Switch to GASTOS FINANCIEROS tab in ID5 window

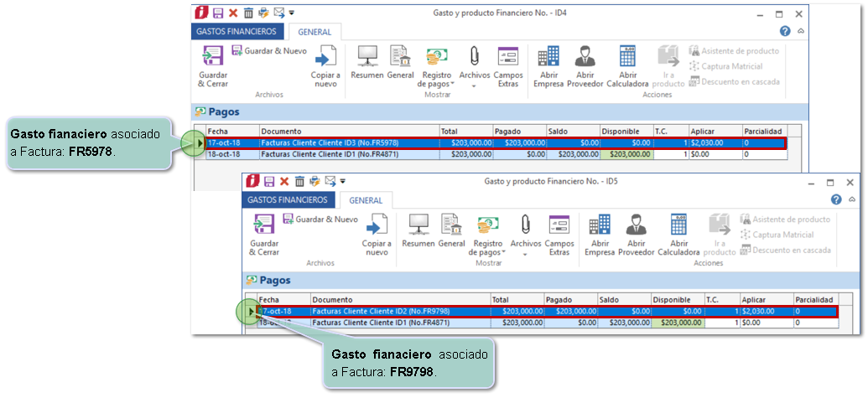pyautogui.click(x=288, y=199)
